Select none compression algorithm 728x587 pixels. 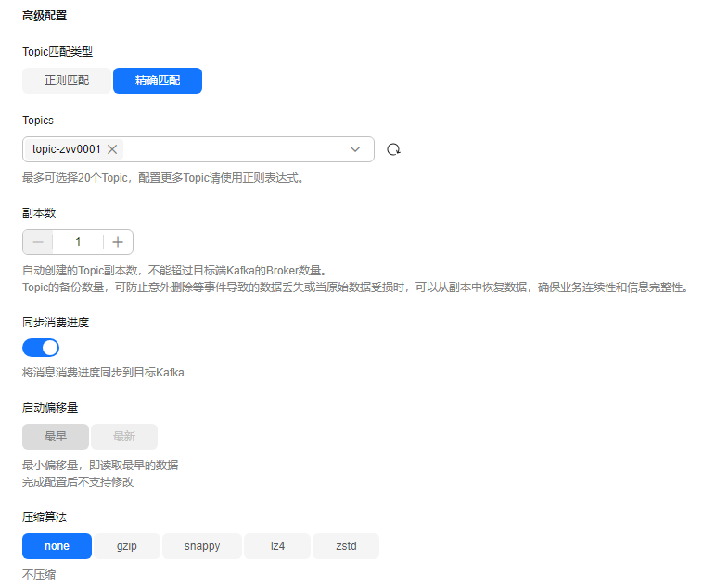tap(57, 546)
